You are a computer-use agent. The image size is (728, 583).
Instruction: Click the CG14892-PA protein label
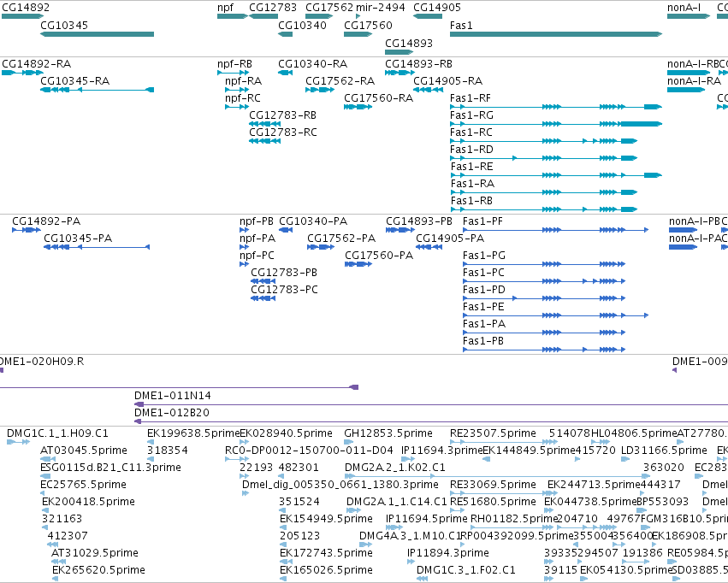(46, 221)
